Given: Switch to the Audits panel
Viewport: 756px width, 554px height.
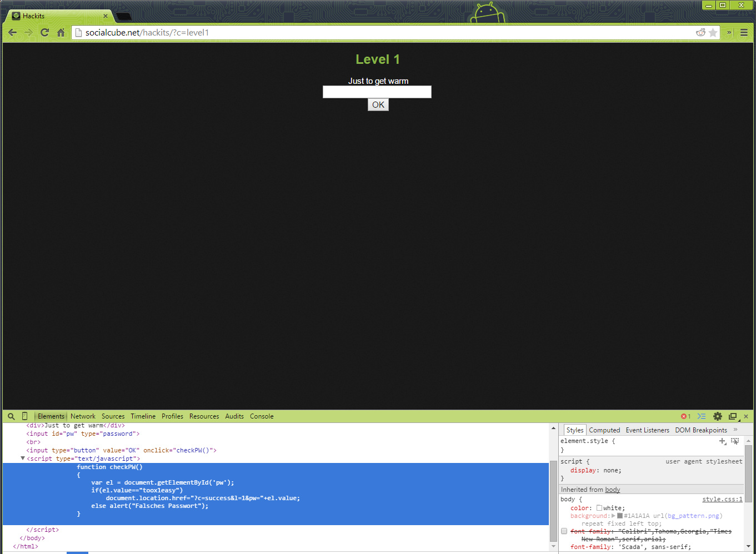Looking at the screenshot, I should [x=234, y=416].
